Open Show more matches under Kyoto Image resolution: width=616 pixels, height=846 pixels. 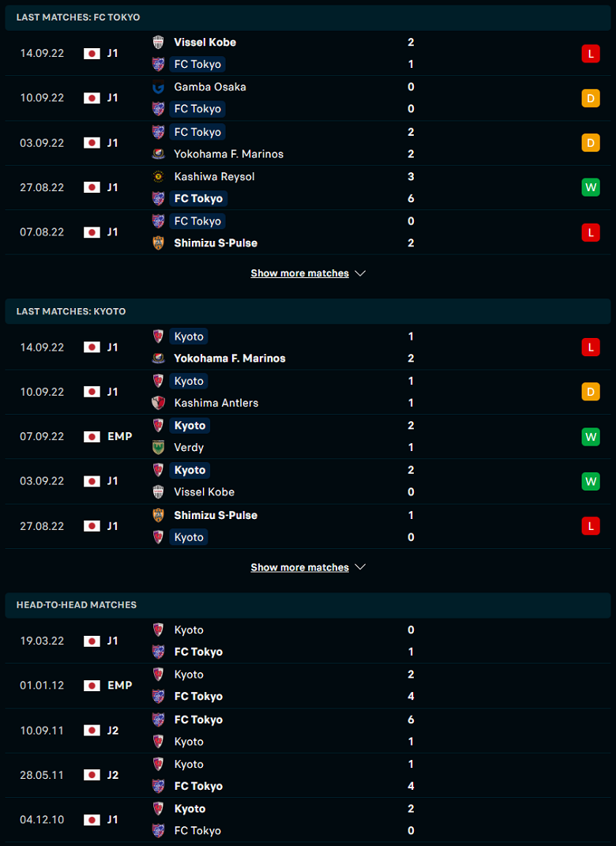tap(300, 567)
